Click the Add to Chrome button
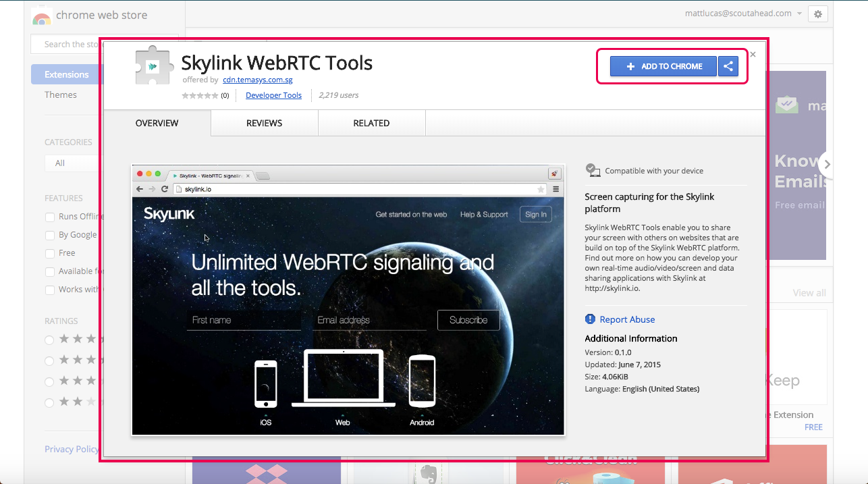The height and width of the screenshot is (484, 868). [x=663, y=66]
